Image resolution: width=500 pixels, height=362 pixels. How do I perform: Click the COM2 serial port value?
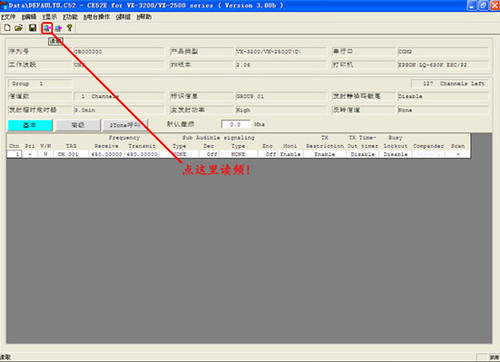pos(443,52)
